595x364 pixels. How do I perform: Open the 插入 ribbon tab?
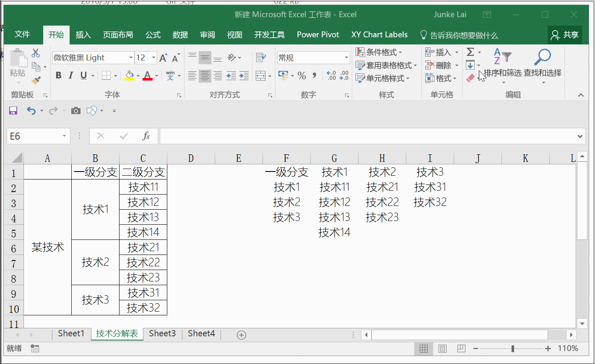pos(83,35)
